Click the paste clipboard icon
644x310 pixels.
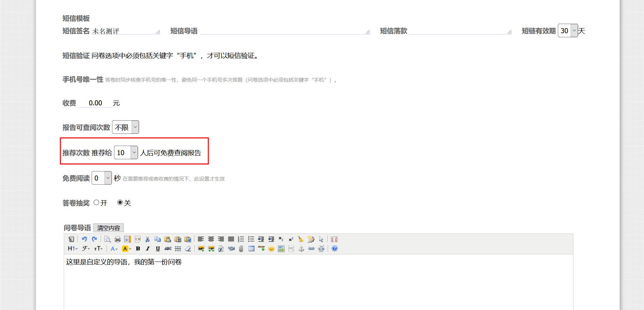tap(168, 239)
